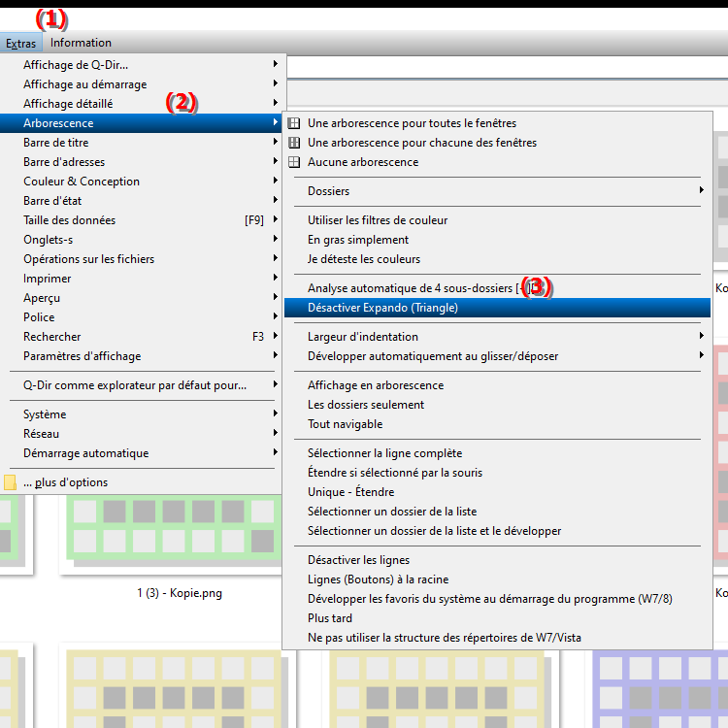Expand the 'Barre d'adresses' submenu
This screenshot has width=728, height=728.
[x=141, y=162]
